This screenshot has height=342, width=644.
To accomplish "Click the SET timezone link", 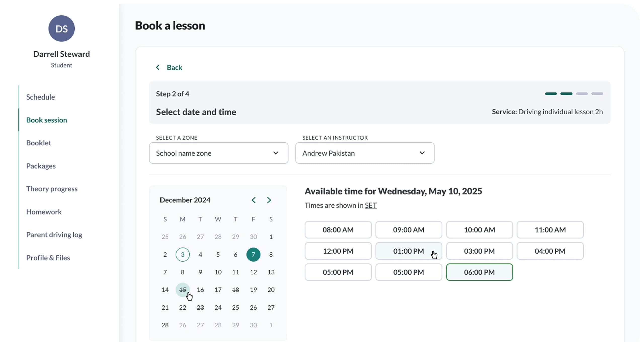I will click(x=371, y=205).
